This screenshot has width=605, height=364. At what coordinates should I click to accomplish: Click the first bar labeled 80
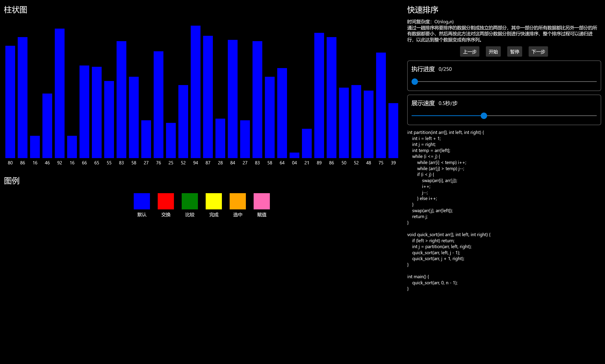(10, 102)
